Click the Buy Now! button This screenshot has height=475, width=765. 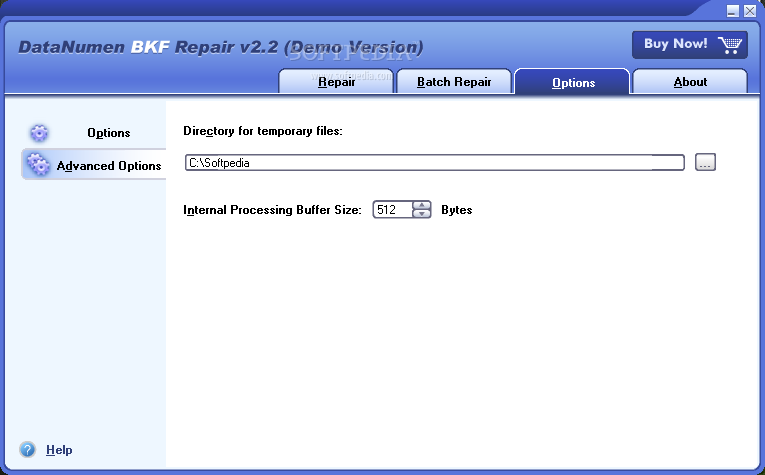click(689, 44)
